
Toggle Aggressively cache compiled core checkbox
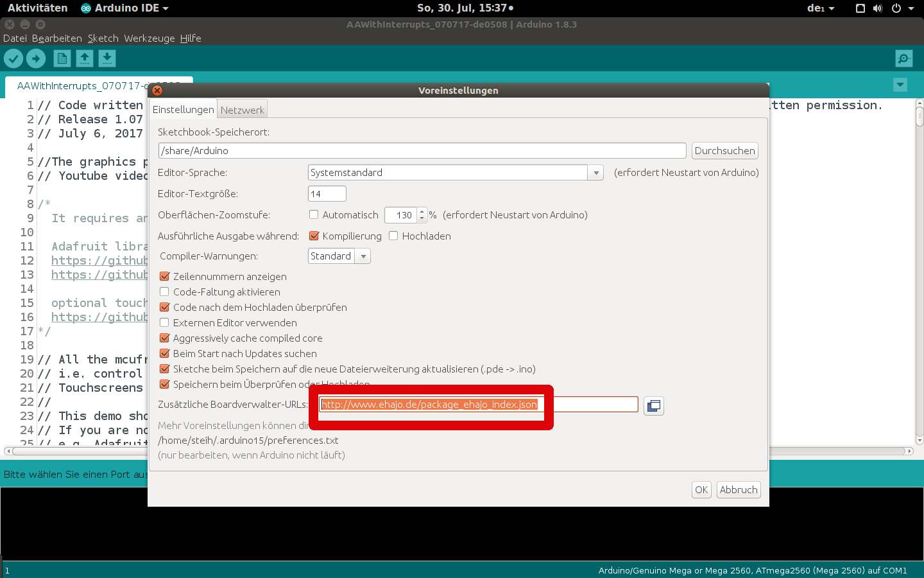(164, 338)
